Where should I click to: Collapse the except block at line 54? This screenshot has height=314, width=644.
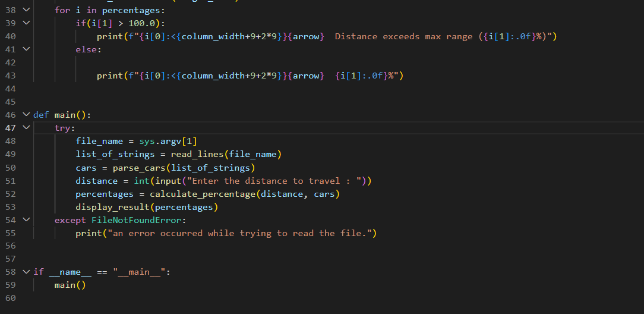click(26, 220)
